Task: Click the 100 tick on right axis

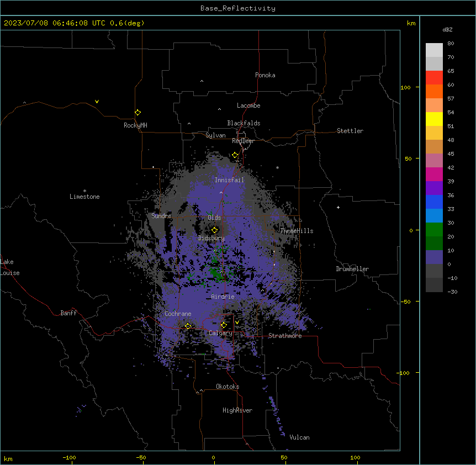Action: tap(405, 87)
